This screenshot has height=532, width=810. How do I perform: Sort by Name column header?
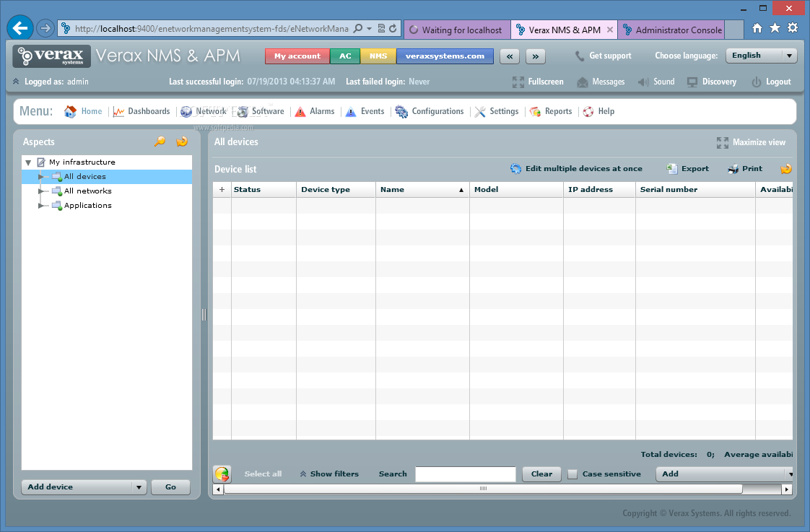click(x=422, y=190)
